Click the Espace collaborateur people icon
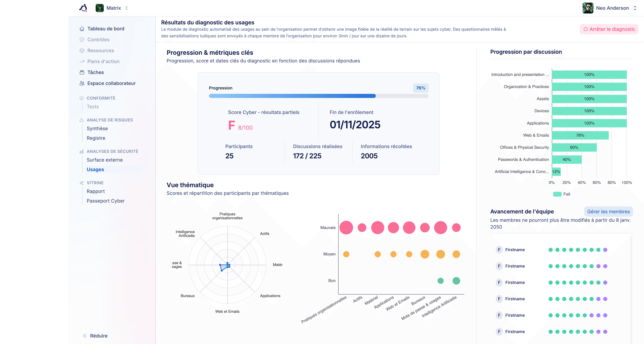The image size is (644, 344). tap(82, 83)
